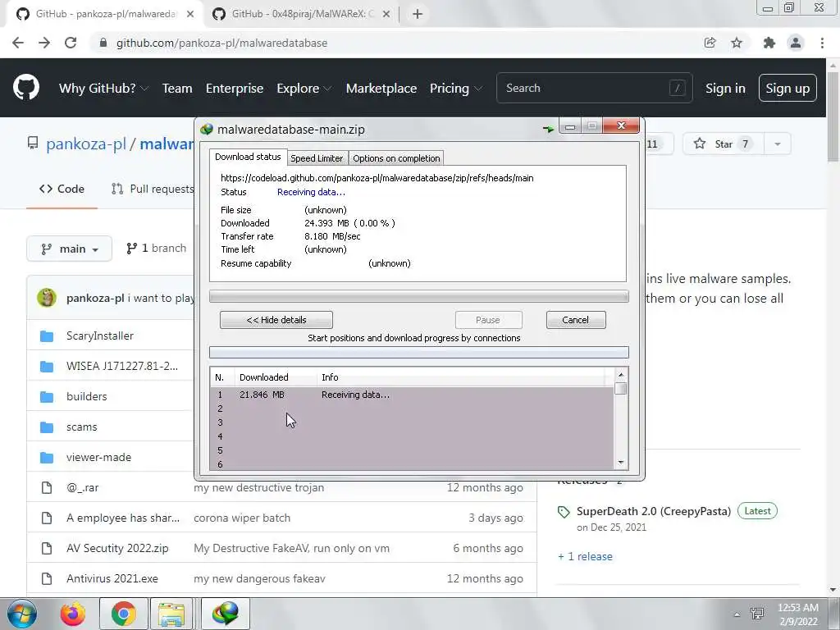
Task: Open Chrome three-dot menu
Action: tap(822, 43)
